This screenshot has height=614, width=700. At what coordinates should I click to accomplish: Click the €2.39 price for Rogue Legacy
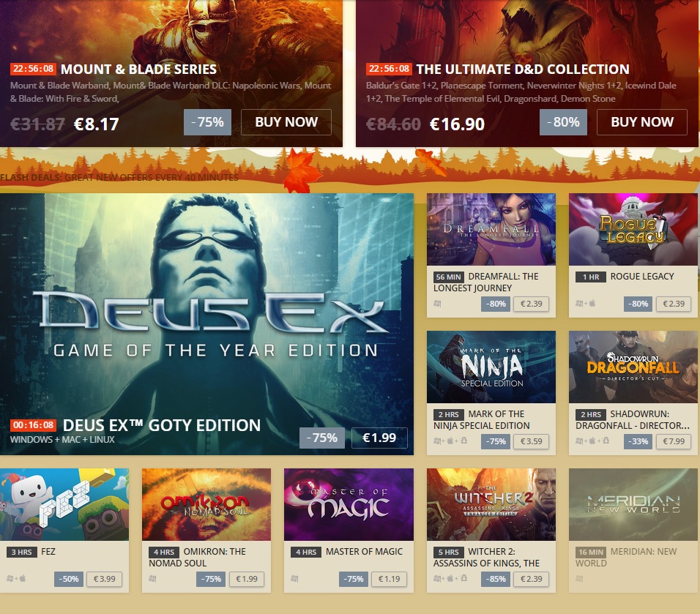[x=674, y=304]
